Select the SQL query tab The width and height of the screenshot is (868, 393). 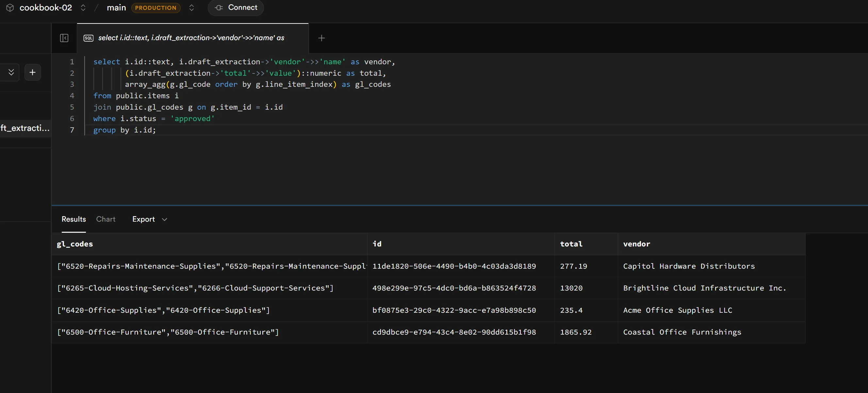click(193, 38)
